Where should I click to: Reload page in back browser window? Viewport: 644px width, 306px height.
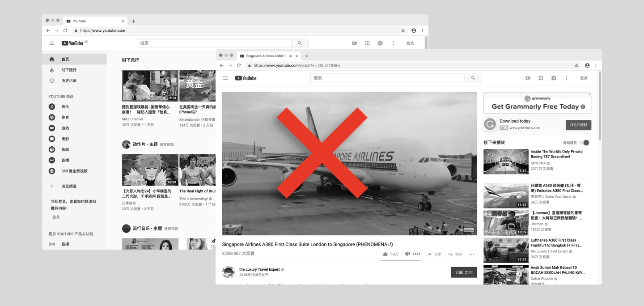tap(65, 30)
